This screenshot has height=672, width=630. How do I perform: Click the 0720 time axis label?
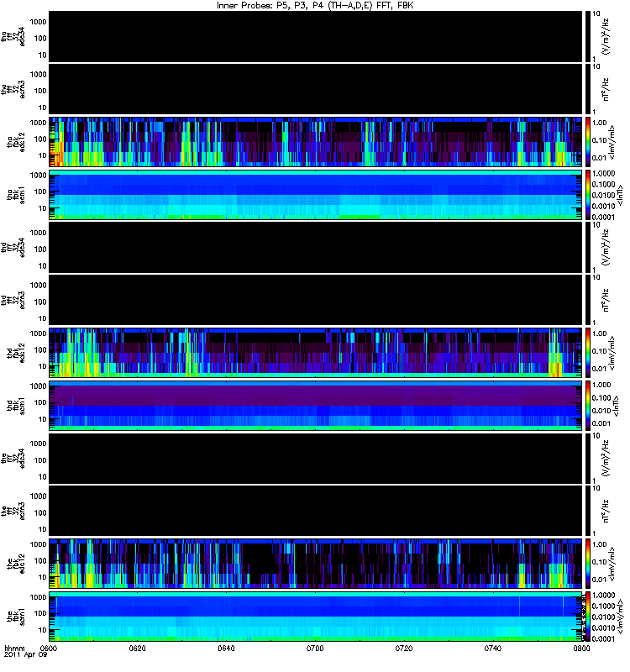404,648
